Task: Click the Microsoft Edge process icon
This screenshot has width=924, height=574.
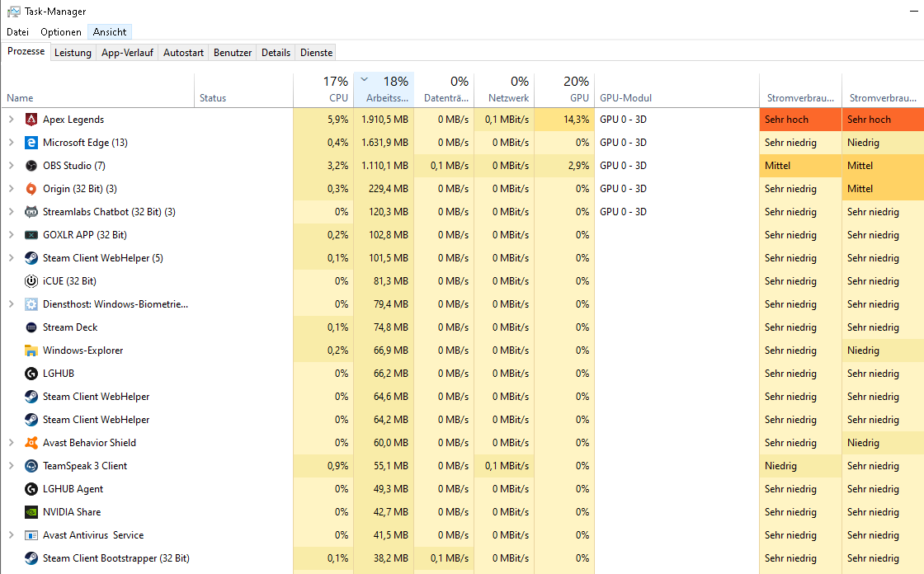Action: point(31,143)
